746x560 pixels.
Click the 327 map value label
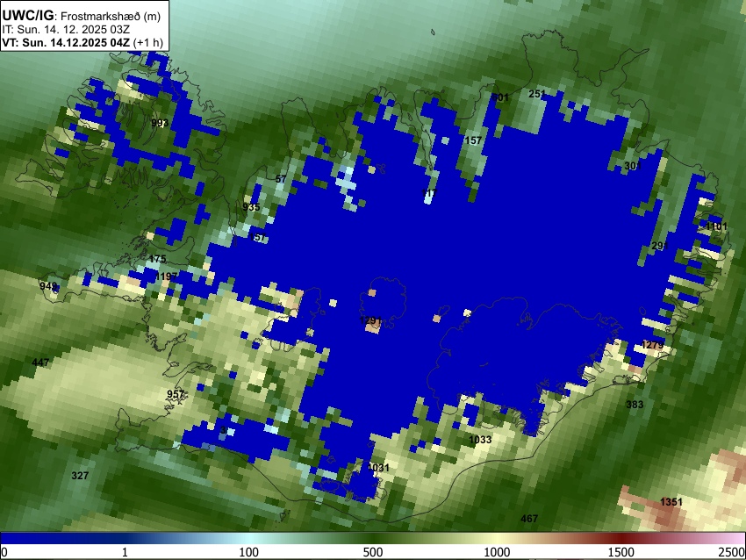80,476
